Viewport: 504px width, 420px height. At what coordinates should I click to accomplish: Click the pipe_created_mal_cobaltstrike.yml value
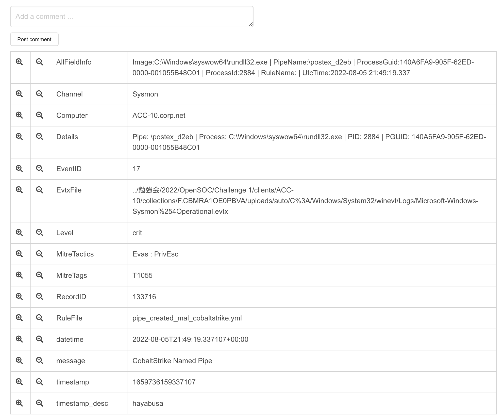(x=187, y=318)
